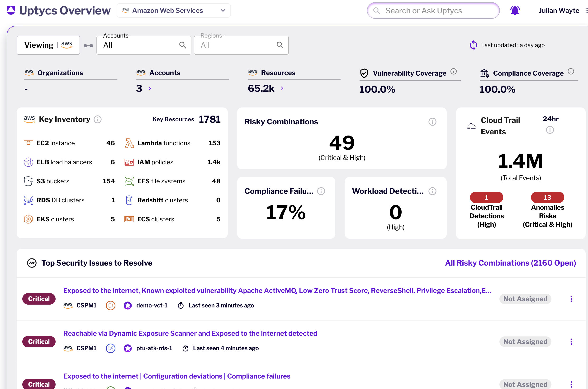Click the Top Security Issues chart icon

(x=32, y=263)
